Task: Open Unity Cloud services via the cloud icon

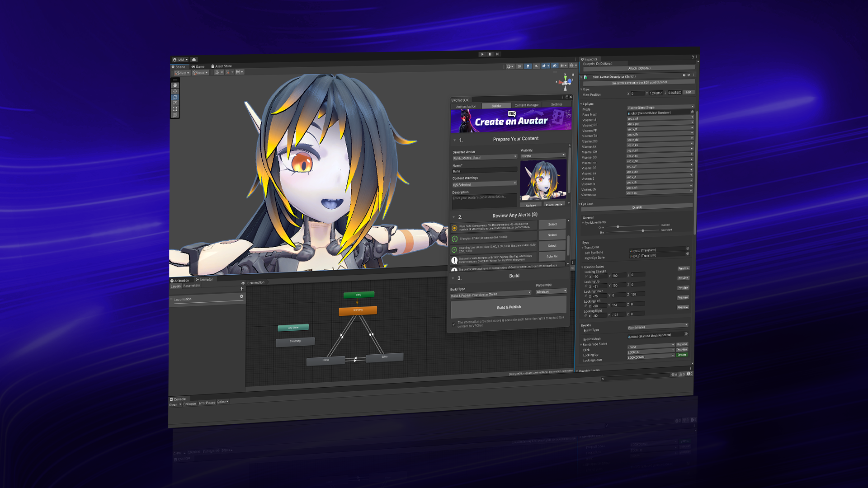Action: pos(194,59)
